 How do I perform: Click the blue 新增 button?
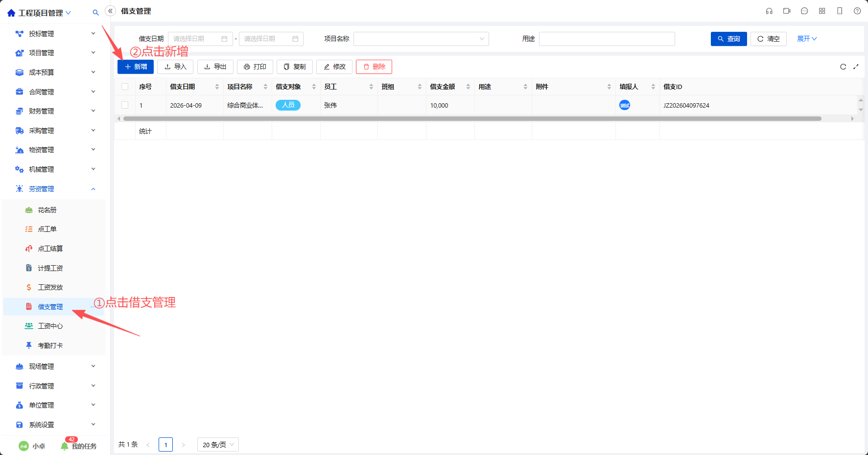point(136,67)
